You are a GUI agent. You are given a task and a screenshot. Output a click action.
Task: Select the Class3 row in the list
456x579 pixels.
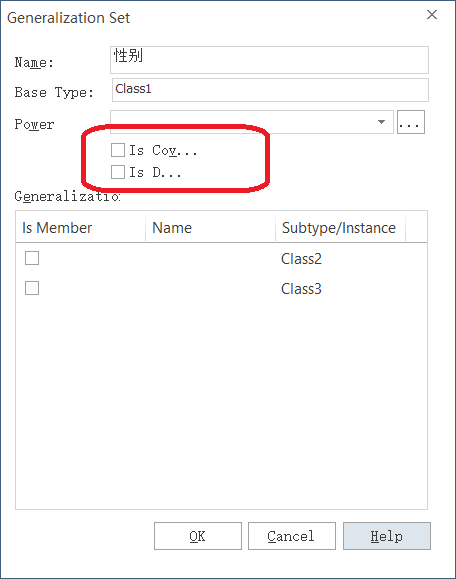222,288
